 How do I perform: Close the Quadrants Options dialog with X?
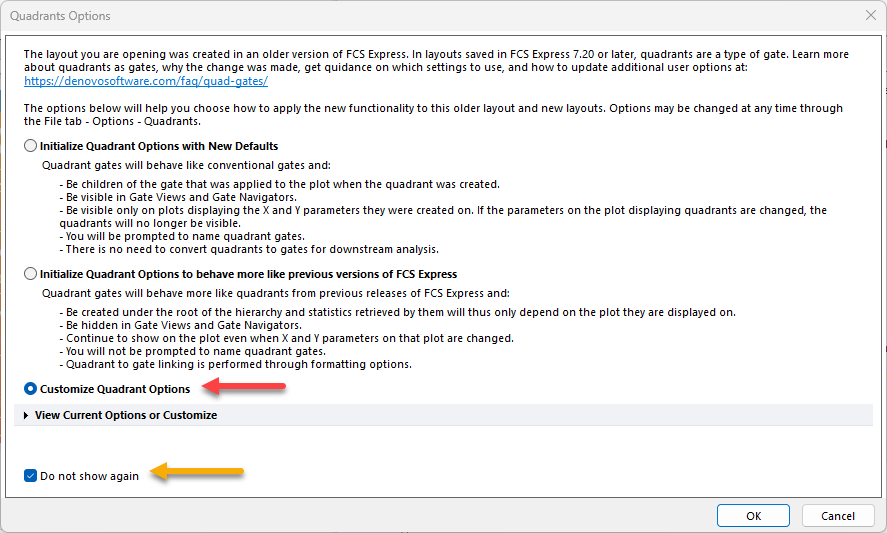point(869,16)
